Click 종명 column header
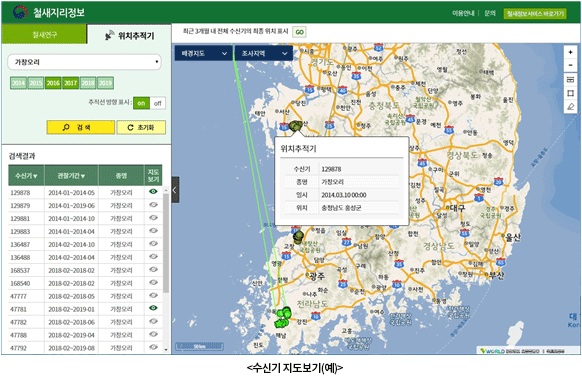Viewport: 582px width, 378px height. (x=121, y=175)
